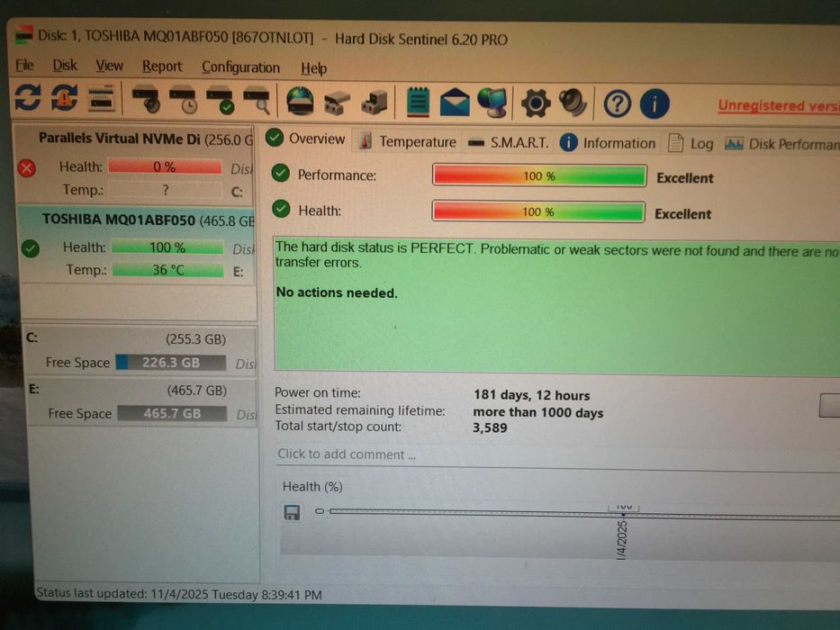Click the E: 465.7 GB free space bar
The height and width of the screenshot is (630, 840).
coord(172,414)
